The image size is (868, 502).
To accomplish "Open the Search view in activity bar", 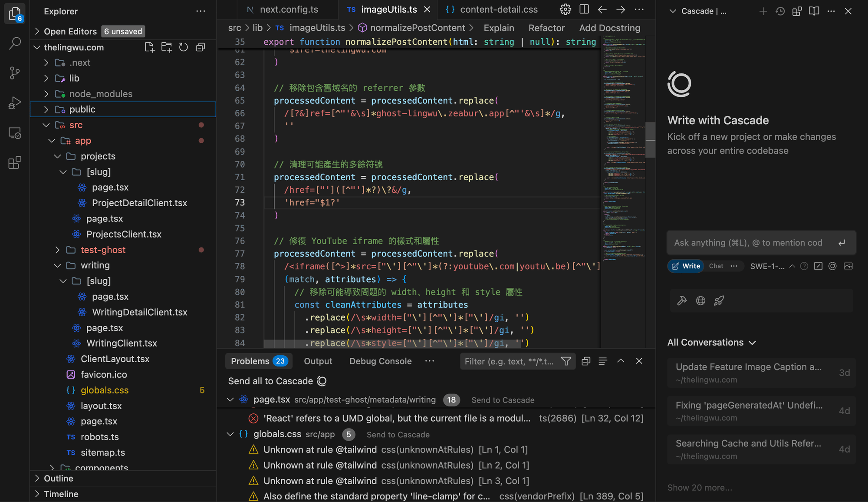I will [15, 43].
